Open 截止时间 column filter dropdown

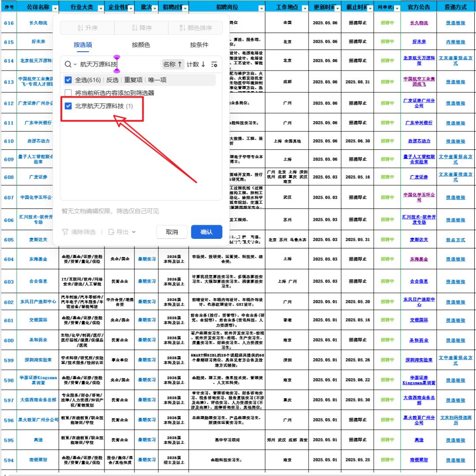[x=370, y=8]
